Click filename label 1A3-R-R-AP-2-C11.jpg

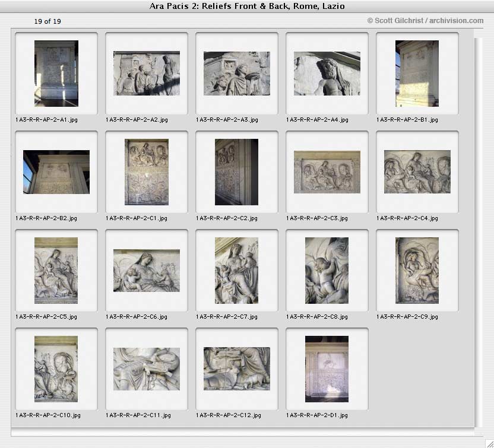point(138,415)
